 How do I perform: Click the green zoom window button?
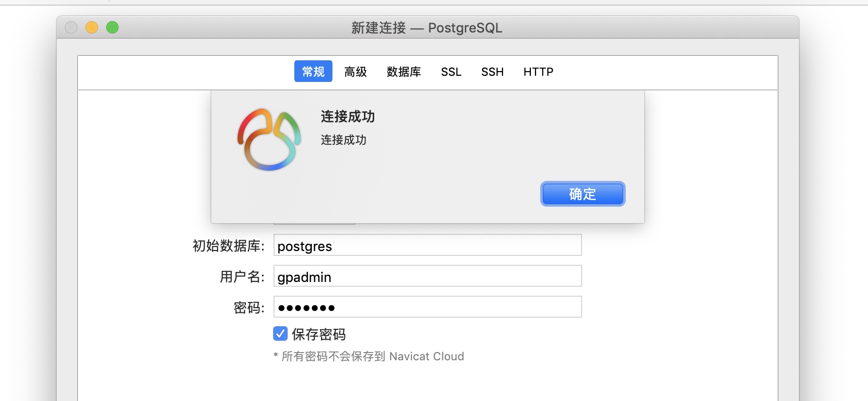click(x=112, y=27)
